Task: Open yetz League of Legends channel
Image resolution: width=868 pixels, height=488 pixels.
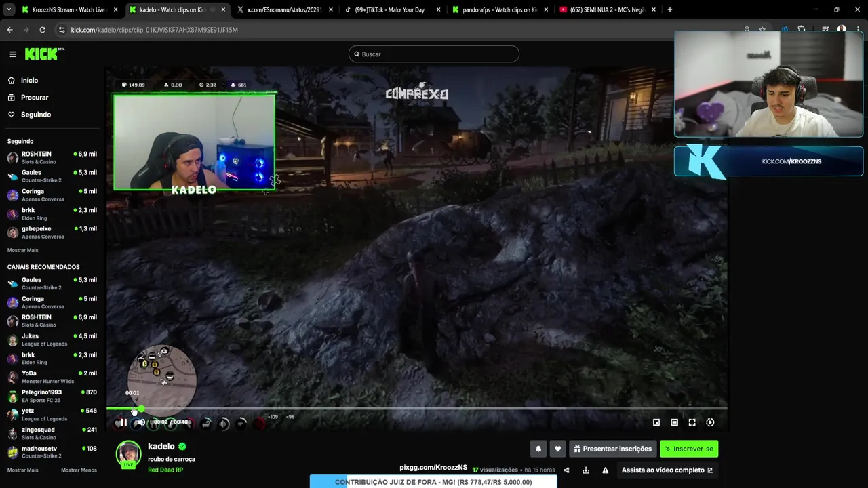Action: 52,415
